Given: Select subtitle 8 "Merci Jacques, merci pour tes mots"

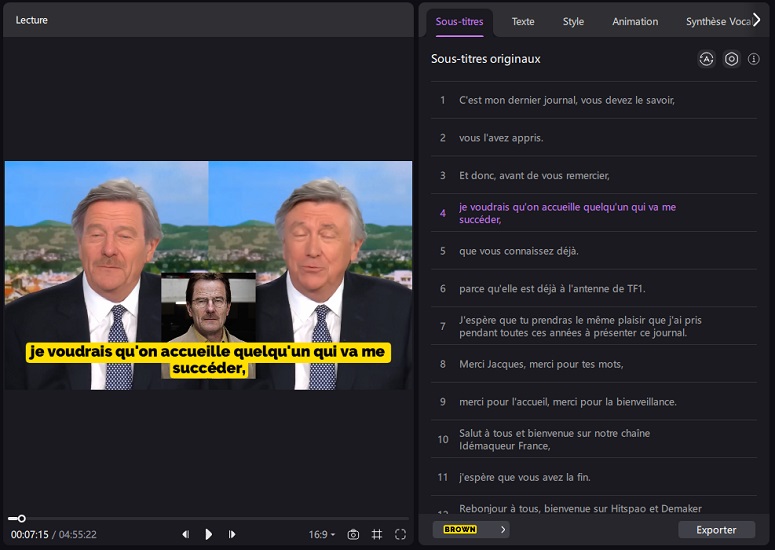Looking at the screenshot, I should pos(594,364).
